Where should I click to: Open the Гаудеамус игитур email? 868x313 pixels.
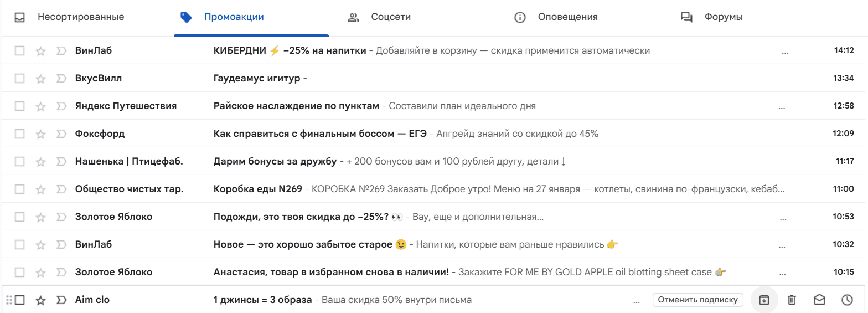point(257,78)
